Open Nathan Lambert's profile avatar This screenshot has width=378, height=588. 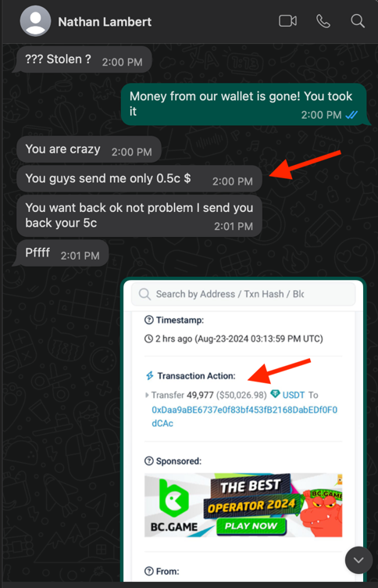pyautogui.click(x=36, y=21)
